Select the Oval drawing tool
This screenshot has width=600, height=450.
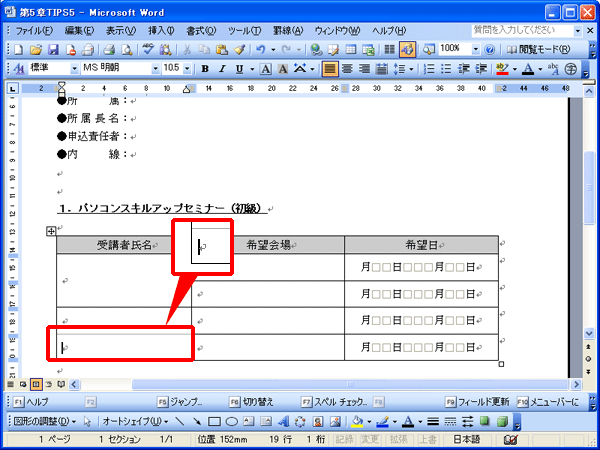point(232,422)
